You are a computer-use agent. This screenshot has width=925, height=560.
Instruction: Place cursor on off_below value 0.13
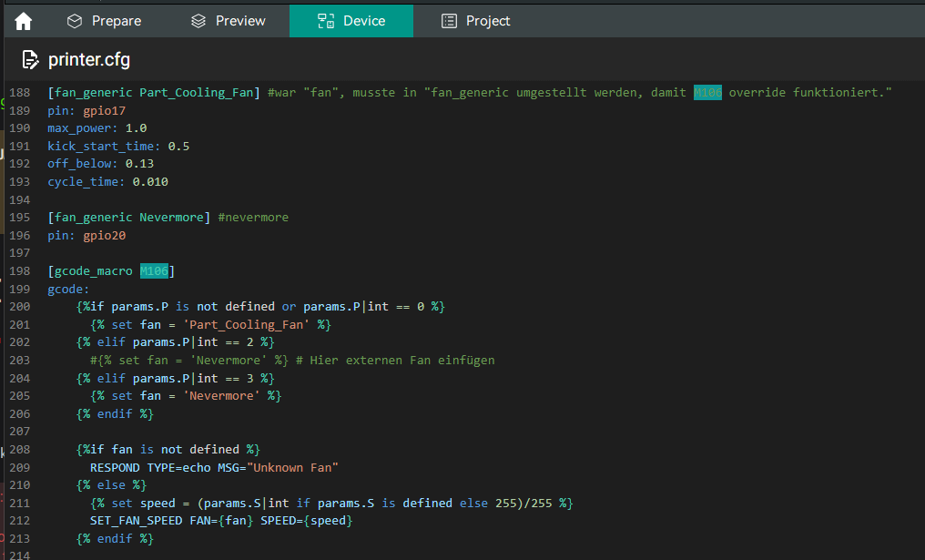pos(139,164)
